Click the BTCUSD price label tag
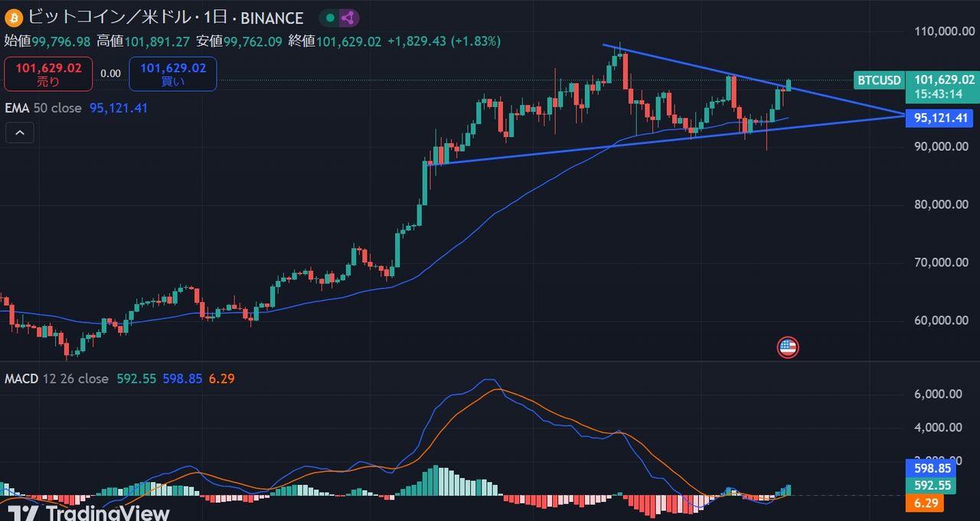The height and width of the screenshot is (521, 980). (x=877, y=80)
